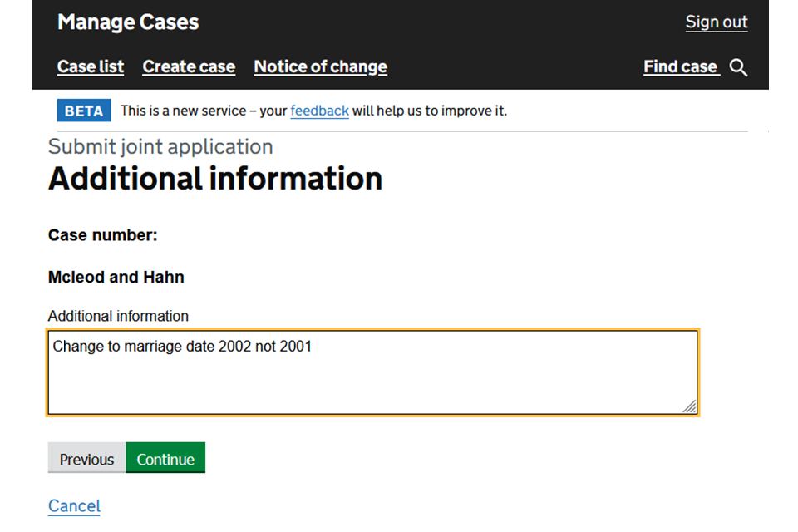Click the 'This is a new service' banner text
The height and width of the screenshot is (532, 798).
tap(204, 111)
